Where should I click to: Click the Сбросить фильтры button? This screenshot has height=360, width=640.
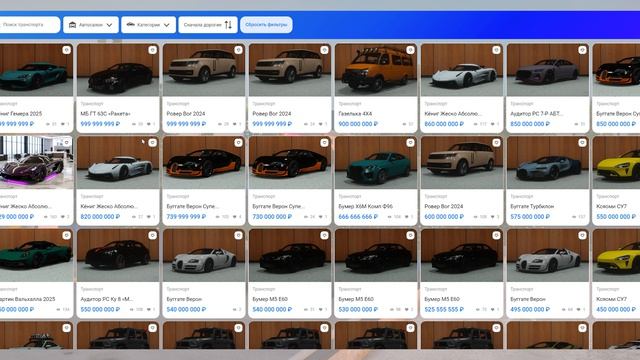266,24
